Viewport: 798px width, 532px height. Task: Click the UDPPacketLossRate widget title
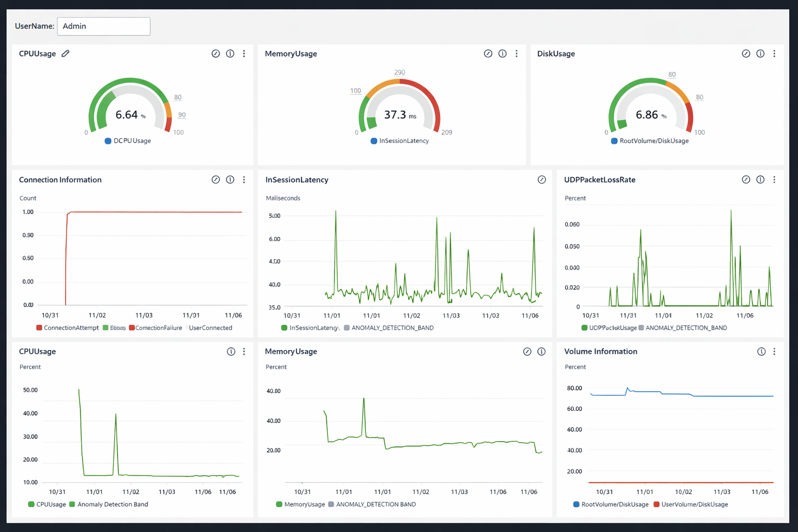tap(600, 180)
